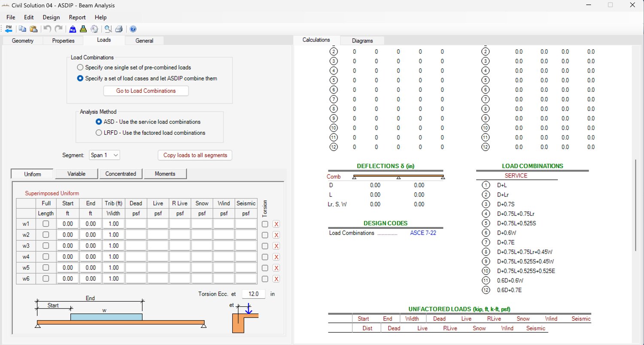Click the Paste toolbar icon
The height and width of the screenshot is (345, 644).
click(x=33, y=29)
